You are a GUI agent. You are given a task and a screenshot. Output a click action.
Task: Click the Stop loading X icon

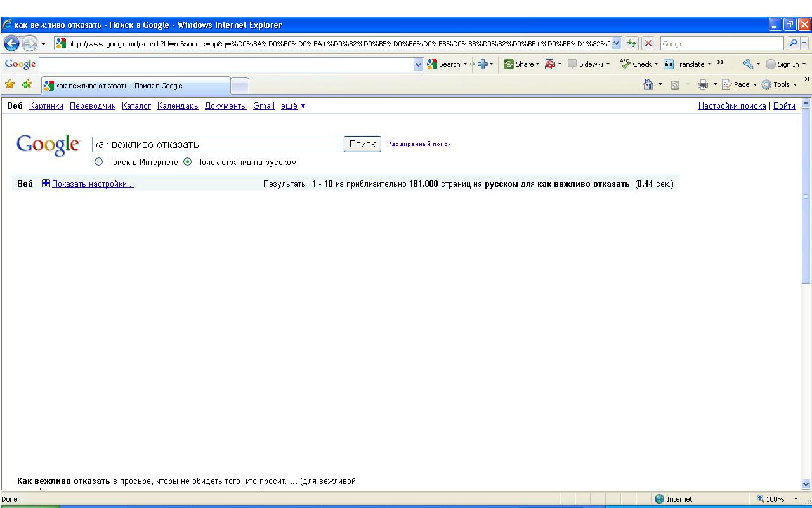(648, 43)
